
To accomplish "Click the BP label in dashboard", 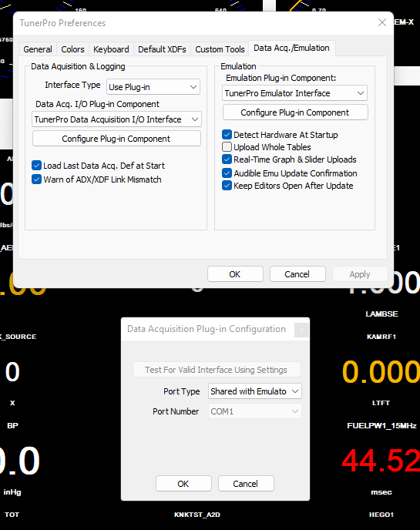I will tap(12, 425).
